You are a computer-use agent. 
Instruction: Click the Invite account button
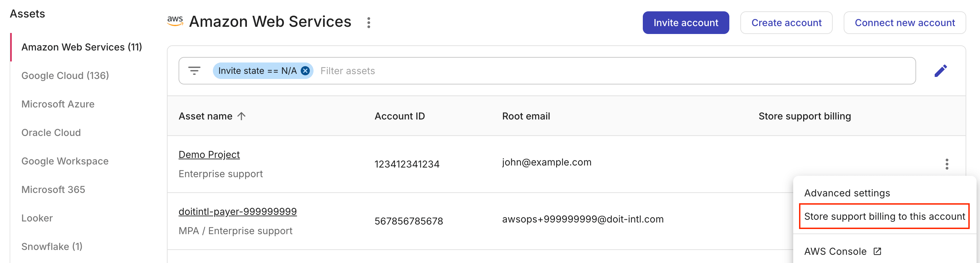[x=686, y=22]
